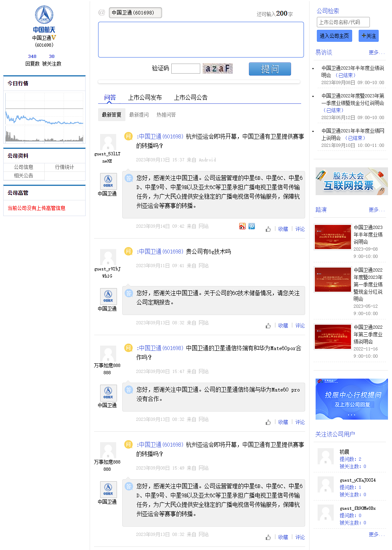
Task: Open today's stock price chart thumbnail
Action: pyautogui.click(x=44, y=117)
